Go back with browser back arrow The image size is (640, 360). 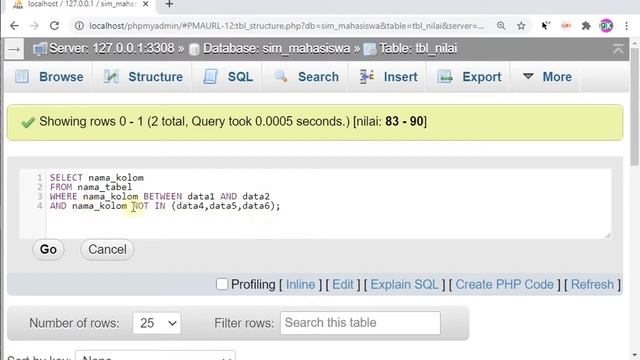tap(14, 26)
